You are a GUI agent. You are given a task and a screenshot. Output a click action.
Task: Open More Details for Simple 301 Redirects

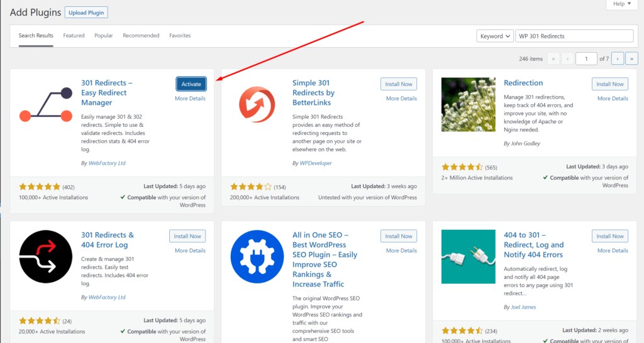click(x=401, y=99)
